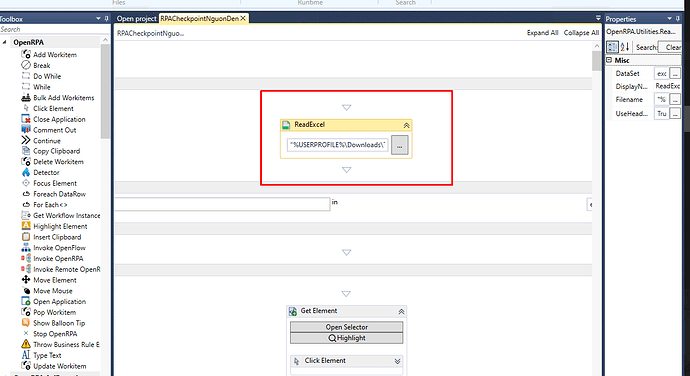Image resolution: width=690 pixels, height=376 pixels.
Task: Switch properties to categorized view
Action: 612,47
